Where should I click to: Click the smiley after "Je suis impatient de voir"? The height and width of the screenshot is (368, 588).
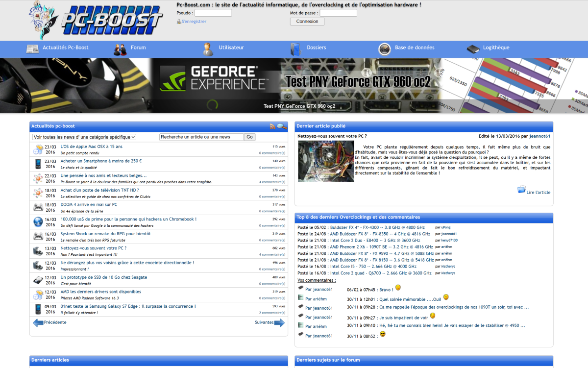433,316
